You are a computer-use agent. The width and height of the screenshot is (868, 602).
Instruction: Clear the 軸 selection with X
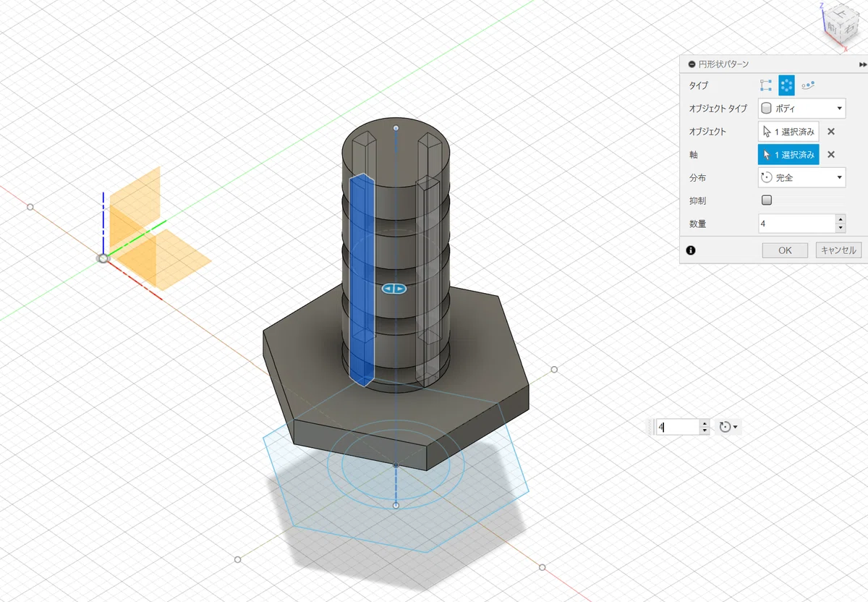831,155
